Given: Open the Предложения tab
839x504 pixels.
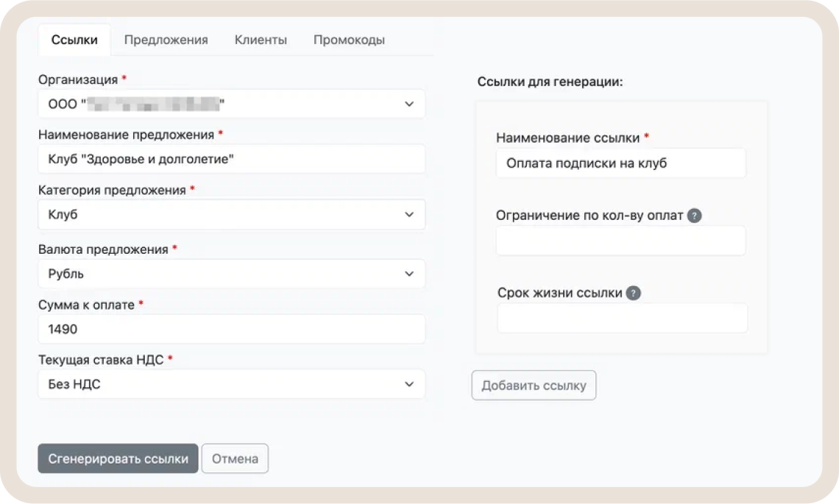Looking at the screenshot, I should (x=166, y=40).
